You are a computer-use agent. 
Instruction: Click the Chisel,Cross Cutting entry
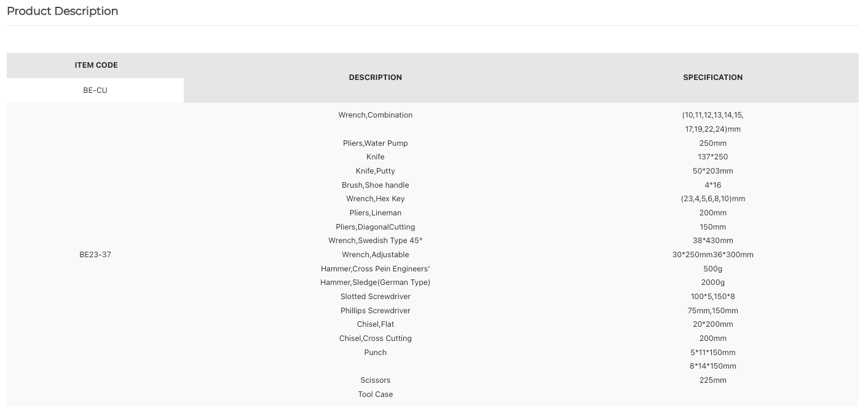375,338
